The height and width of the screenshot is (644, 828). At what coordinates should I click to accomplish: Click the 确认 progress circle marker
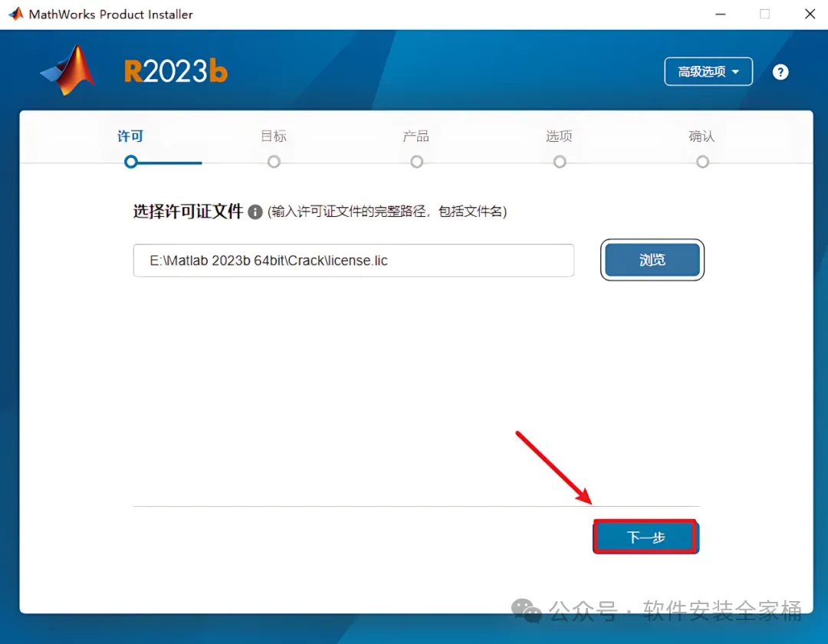702,162
